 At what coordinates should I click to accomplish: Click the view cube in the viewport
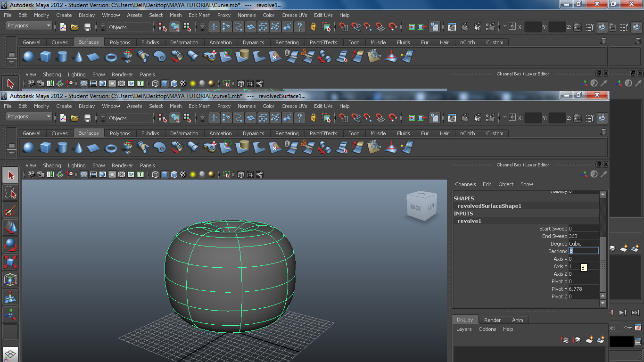click(421, 206)
